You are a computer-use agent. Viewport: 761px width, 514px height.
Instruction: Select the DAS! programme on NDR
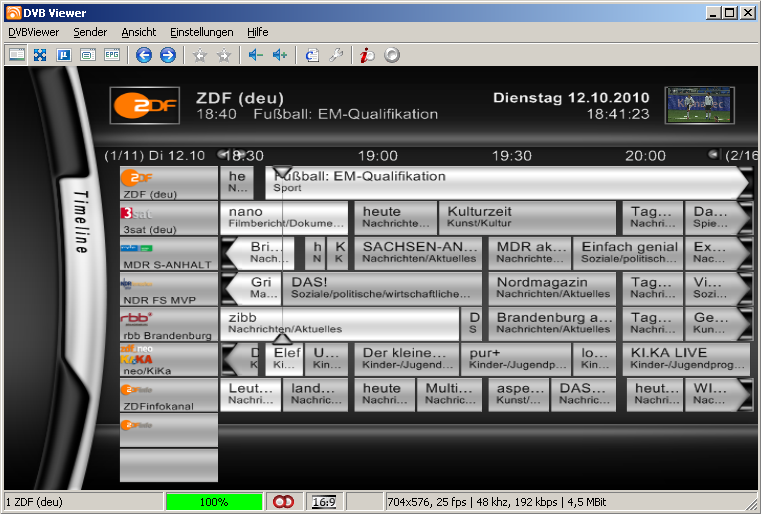tap(382, 288)
